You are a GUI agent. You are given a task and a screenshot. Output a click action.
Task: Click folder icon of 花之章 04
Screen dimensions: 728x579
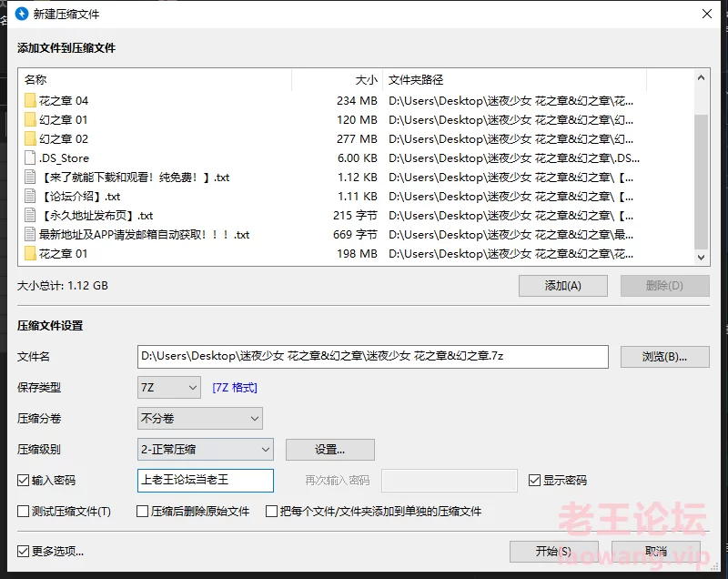tap(30, 101)
